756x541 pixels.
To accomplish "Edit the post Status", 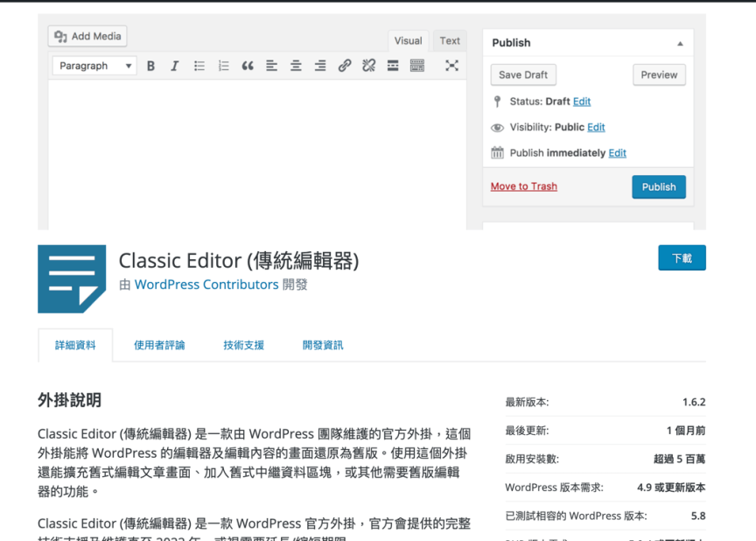I will pos(582,102).
